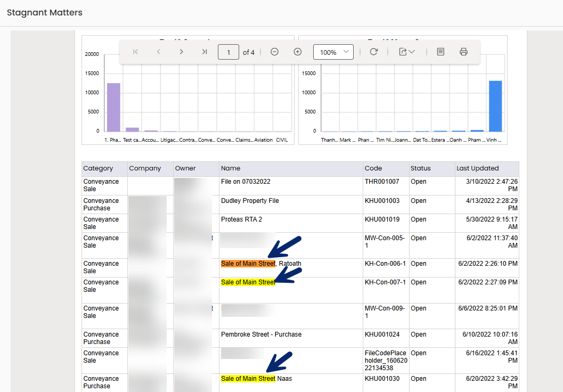Select the tall purple bar for '1. Pha...'
This screenshot has width=563, height=392.
113,108
